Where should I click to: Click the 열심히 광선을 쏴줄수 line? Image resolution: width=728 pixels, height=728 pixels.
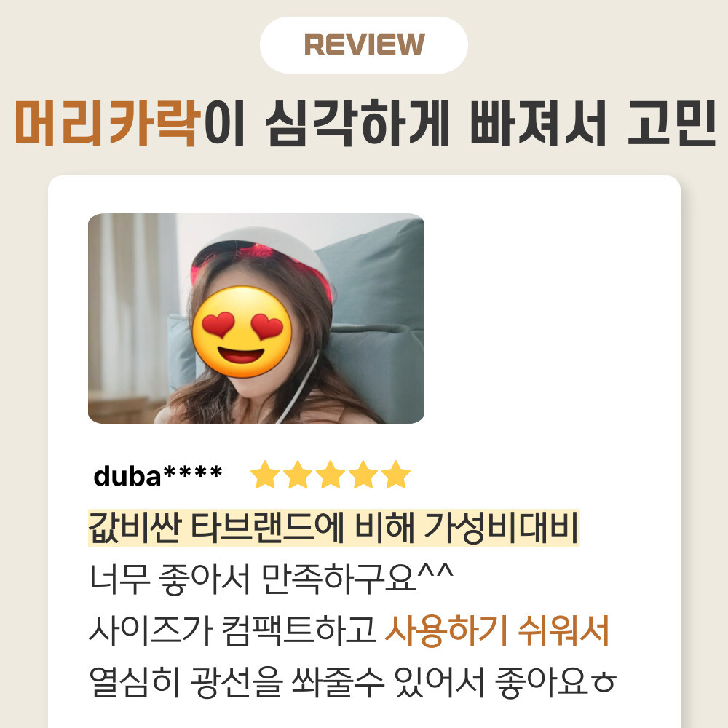(237, 682)
